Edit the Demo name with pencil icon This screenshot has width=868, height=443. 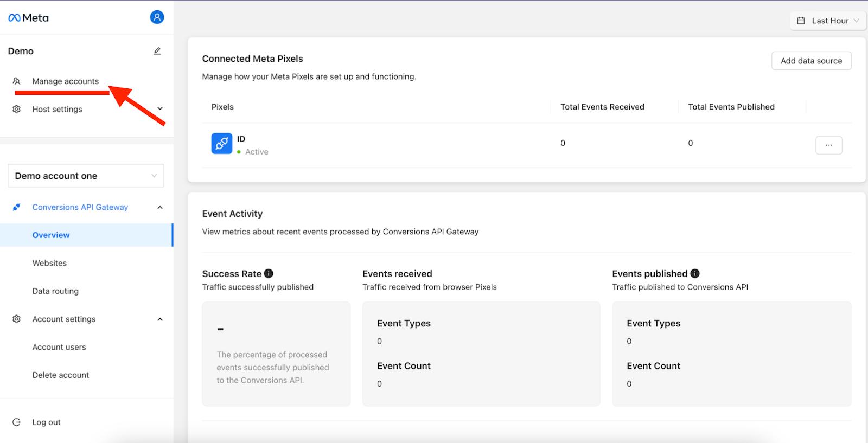pos(157,51)
